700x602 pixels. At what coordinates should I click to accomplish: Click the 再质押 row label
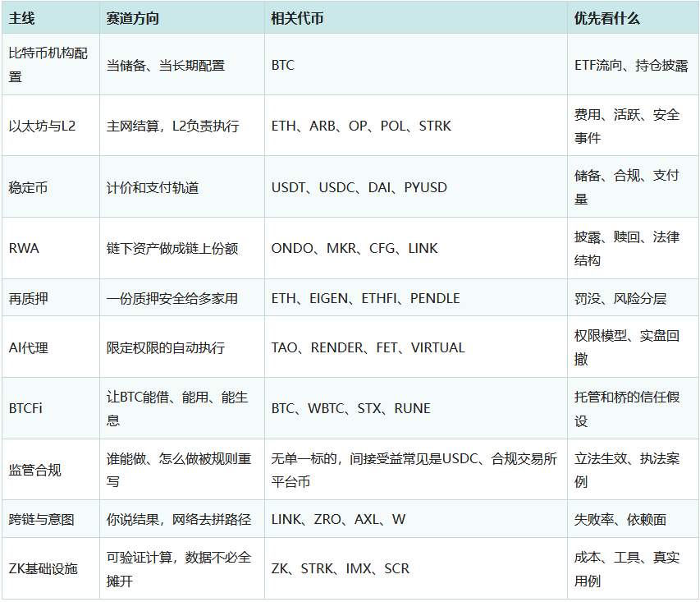(51, 297)
